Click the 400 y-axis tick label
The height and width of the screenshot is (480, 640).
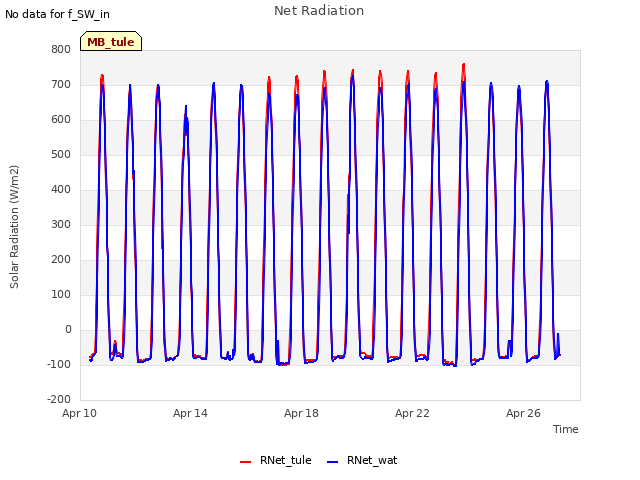pyautogui.click(x=61, y=189)
